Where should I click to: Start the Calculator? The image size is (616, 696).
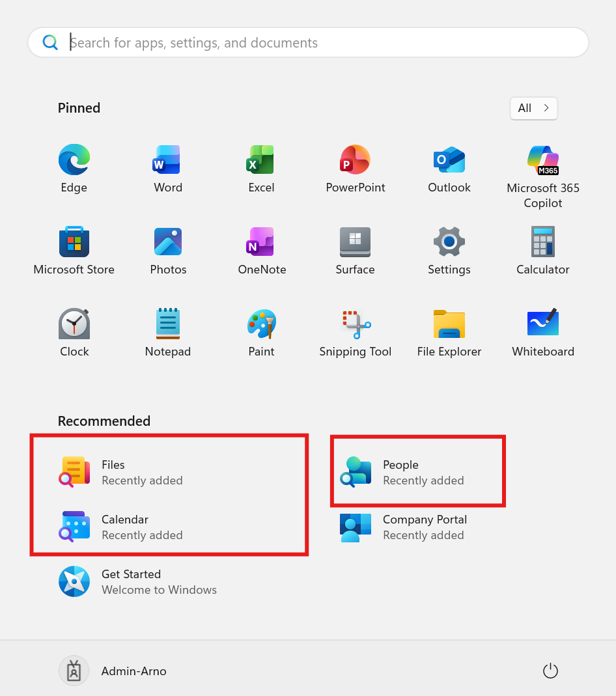point(542,250)
